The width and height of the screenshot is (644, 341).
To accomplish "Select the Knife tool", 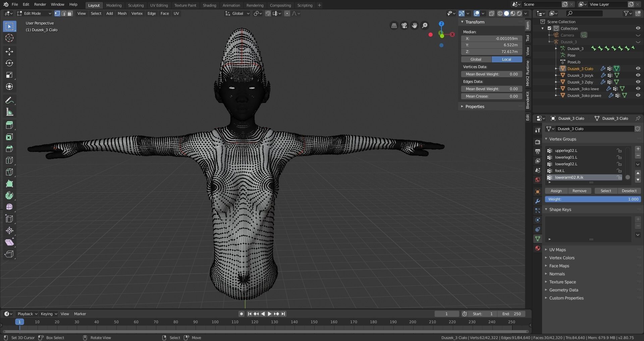I will [x=9, y=172].
